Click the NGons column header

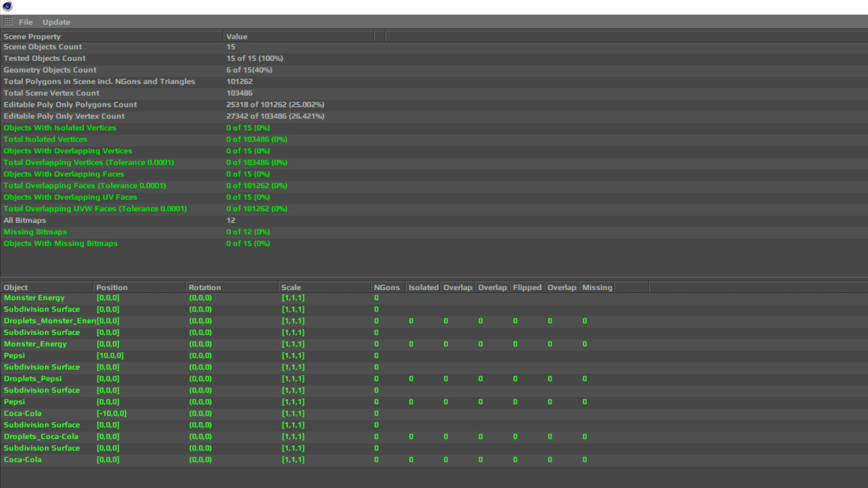tap(387, 287)
